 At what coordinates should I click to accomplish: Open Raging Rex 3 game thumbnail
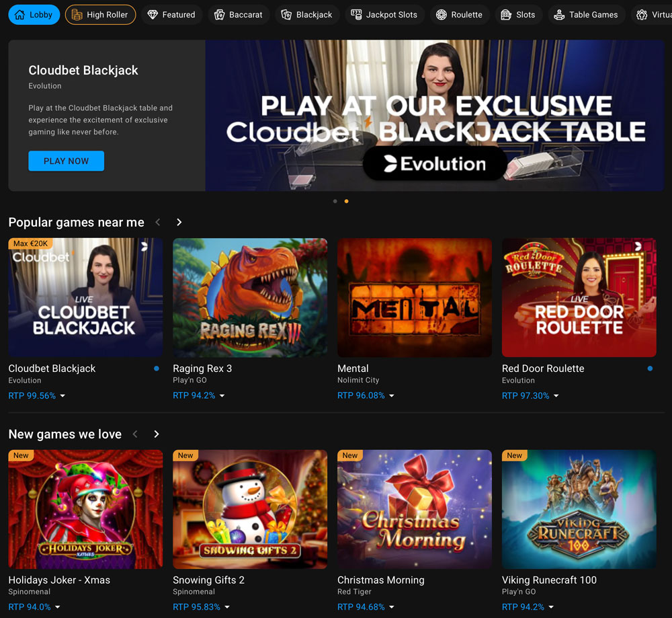tap(250, 298)
